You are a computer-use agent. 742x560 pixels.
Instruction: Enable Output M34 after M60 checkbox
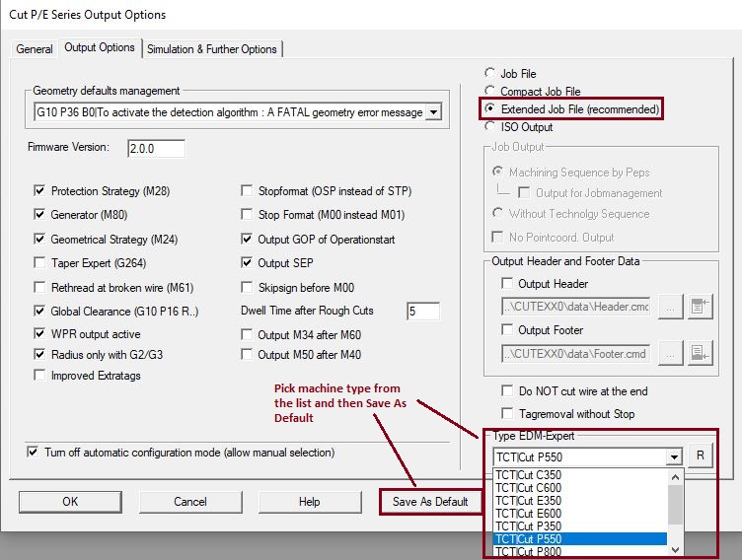coord(247,335)
